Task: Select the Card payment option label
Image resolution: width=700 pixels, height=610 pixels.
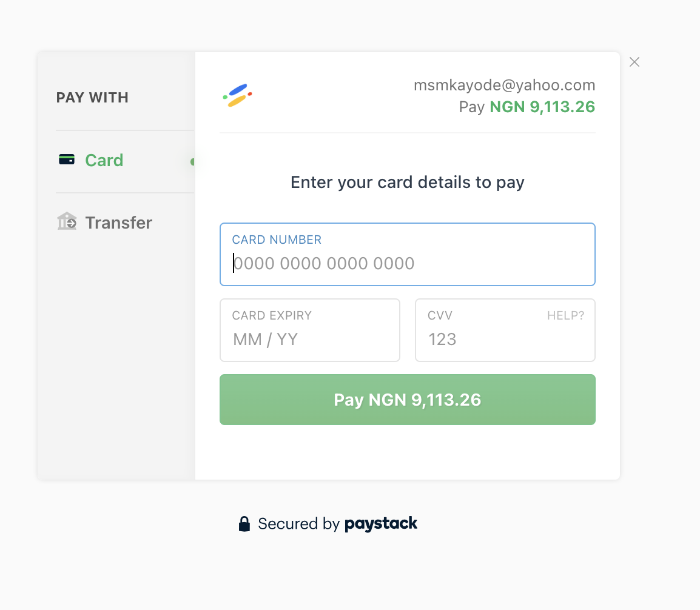Action: point(104,160)
